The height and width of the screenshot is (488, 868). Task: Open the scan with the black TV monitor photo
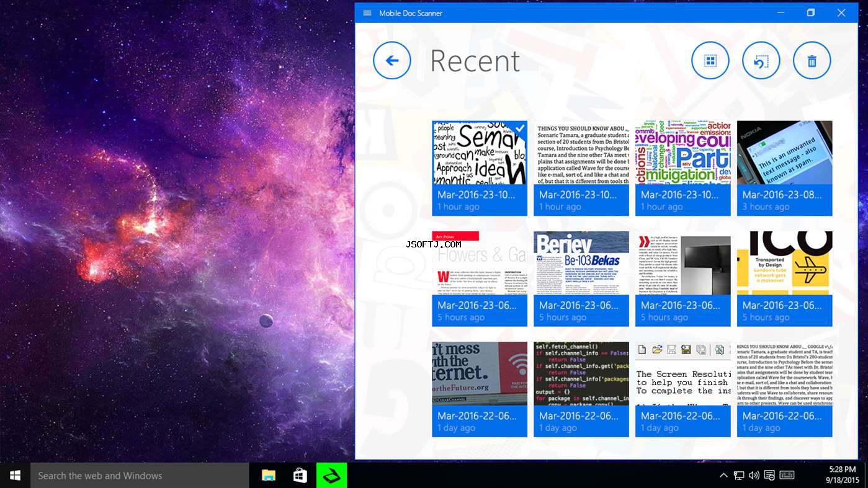[683, 279]
